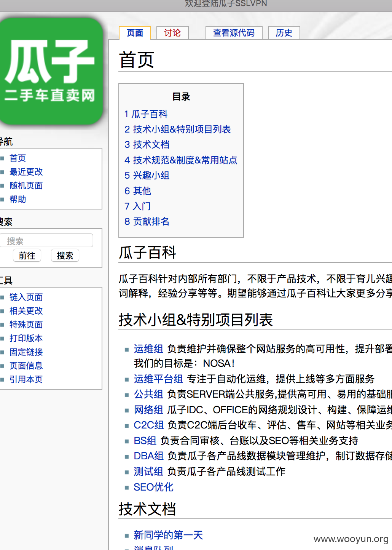Click the 技术小组&特别项目列表 section heading
The image size is (392, 550).
point(196,320)
